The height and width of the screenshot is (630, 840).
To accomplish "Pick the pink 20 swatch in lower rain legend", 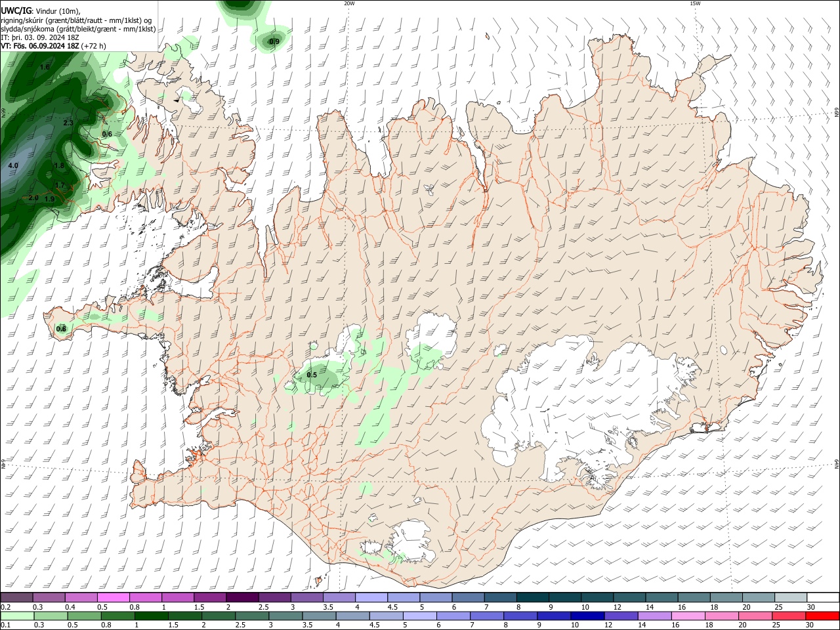I will click(756, 616).
